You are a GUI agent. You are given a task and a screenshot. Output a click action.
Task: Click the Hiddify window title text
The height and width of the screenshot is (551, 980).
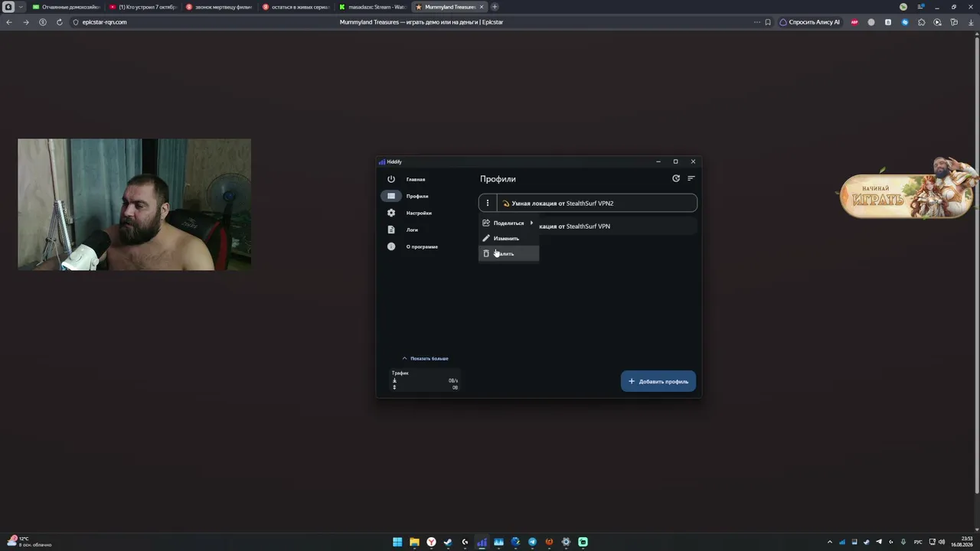pos(394,161)
